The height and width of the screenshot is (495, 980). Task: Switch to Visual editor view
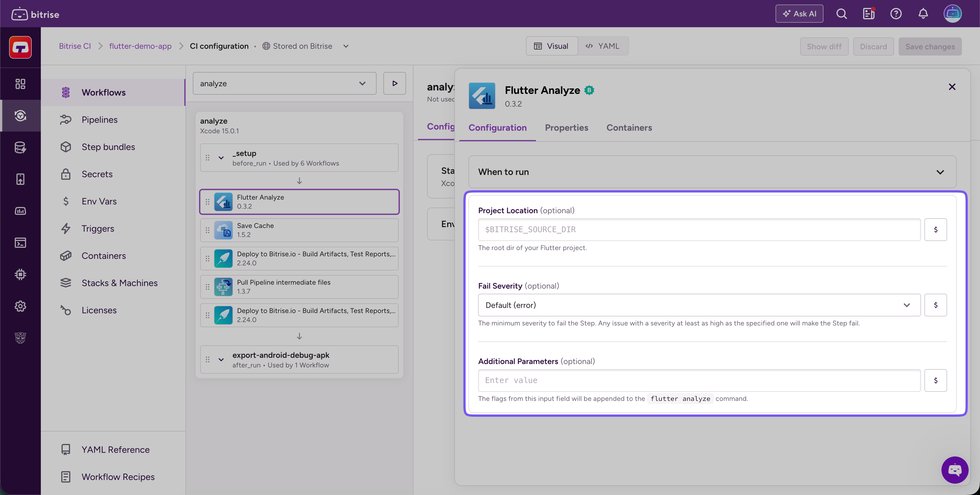pyautogui.click(x=552, y=46)
